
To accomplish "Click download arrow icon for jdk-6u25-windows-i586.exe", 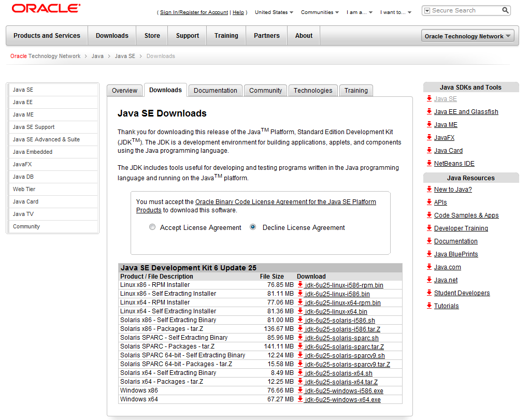I will click(x=300, y=390).
